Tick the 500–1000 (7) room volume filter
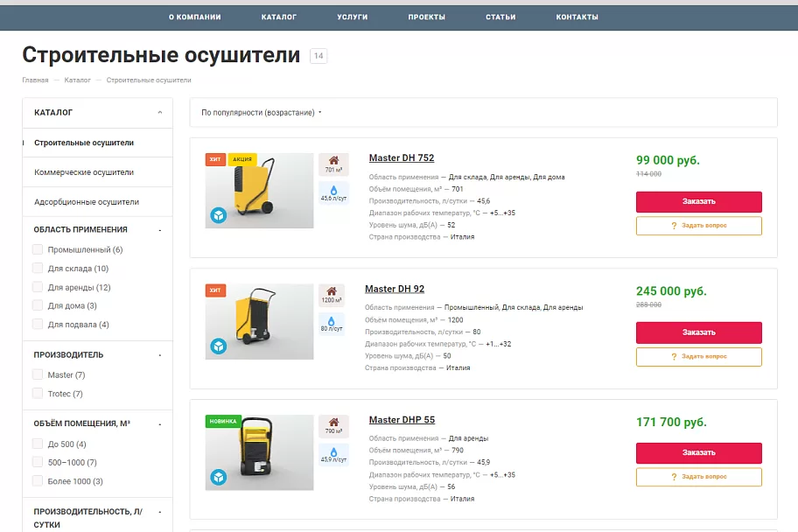Image resolution: width=798 pixels, height=532 pixels. pyautogui.click(x=37, y=462)
